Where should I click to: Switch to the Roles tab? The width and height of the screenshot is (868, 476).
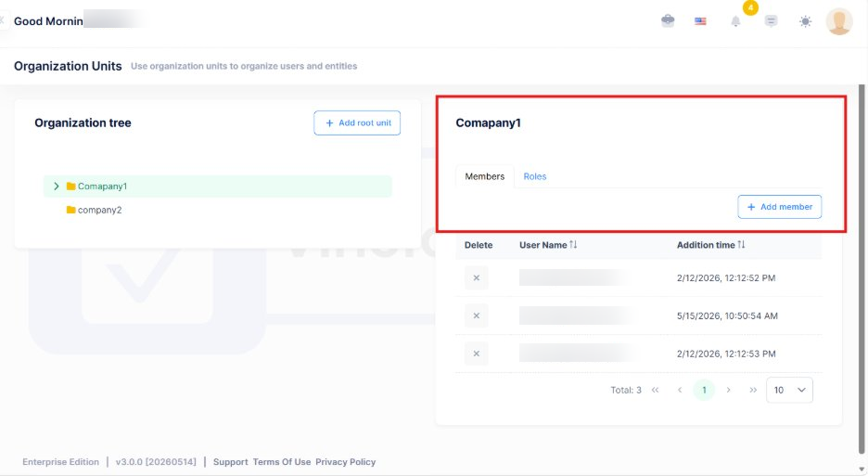(535, 176)
